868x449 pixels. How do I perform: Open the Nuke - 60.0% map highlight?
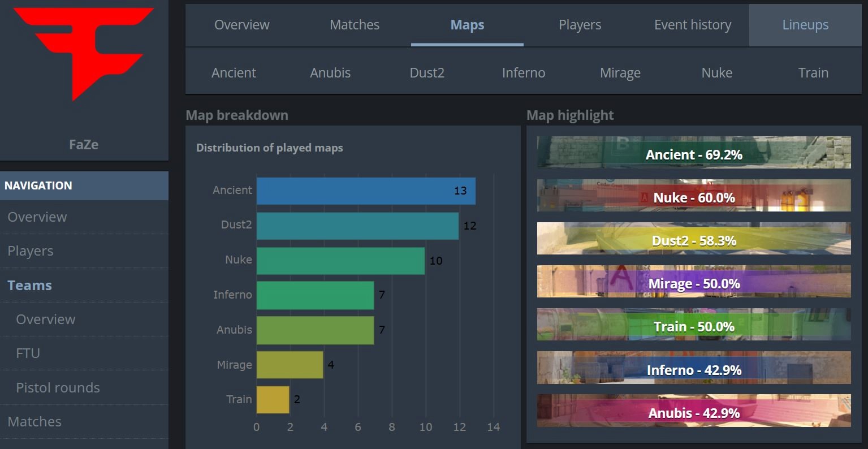694,196
